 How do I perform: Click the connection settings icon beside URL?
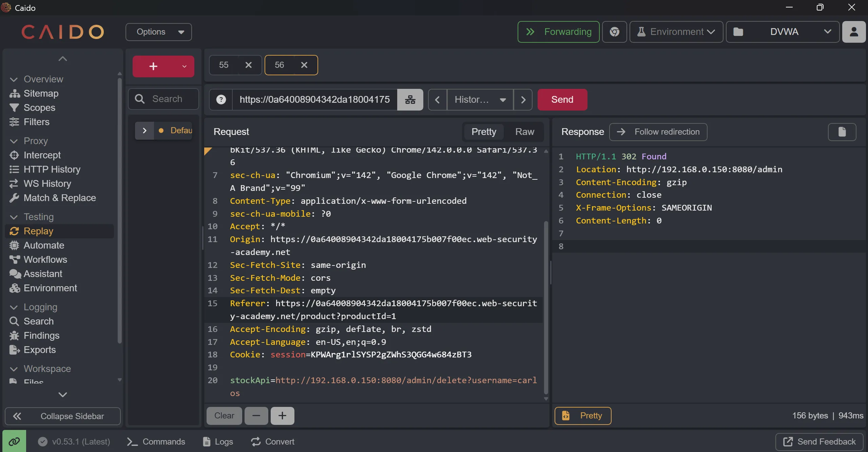point(410,100)
